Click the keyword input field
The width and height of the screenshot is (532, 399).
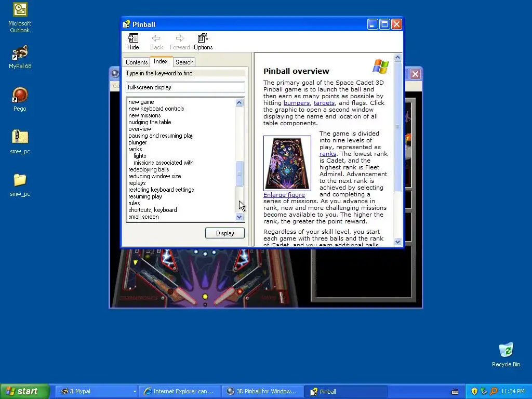click(x=185, y=87)
